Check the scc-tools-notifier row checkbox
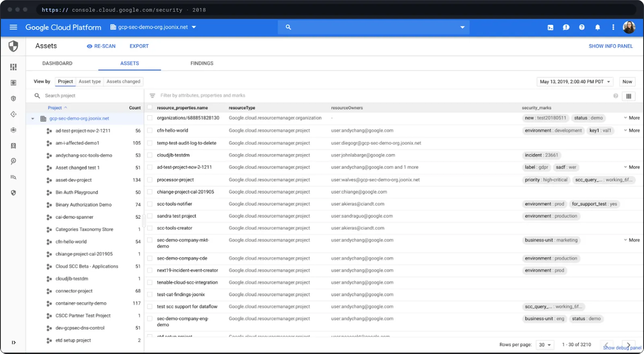Viewport: 644px width, 354px height. click(150, 204)
